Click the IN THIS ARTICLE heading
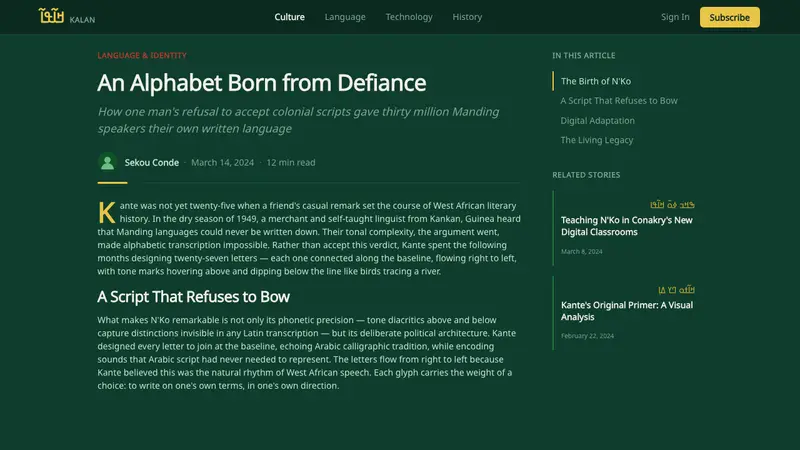The width and height of the screenshot is (800, 450). pyautogui.click(x=584, y=55)
